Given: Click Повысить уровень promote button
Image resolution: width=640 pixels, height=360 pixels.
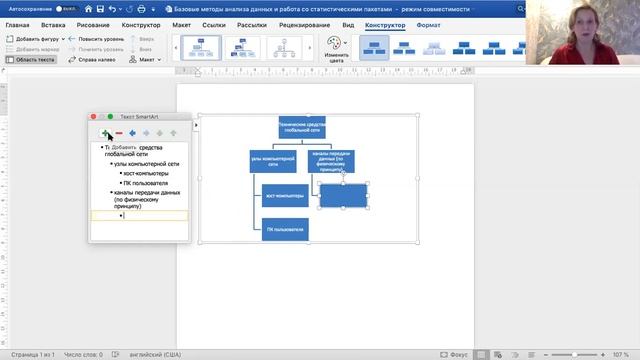Looking at the screenshot, I should [x=96, y=39].
